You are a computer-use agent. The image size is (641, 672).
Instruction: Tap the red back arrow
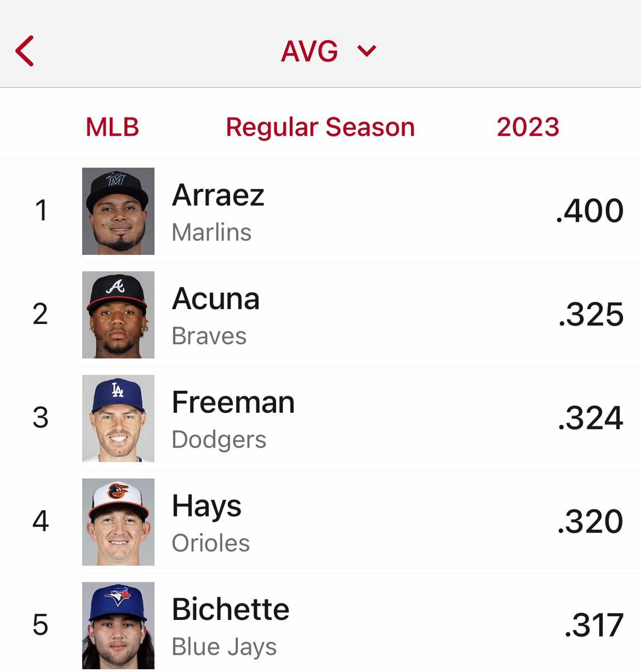pos(25,51)
